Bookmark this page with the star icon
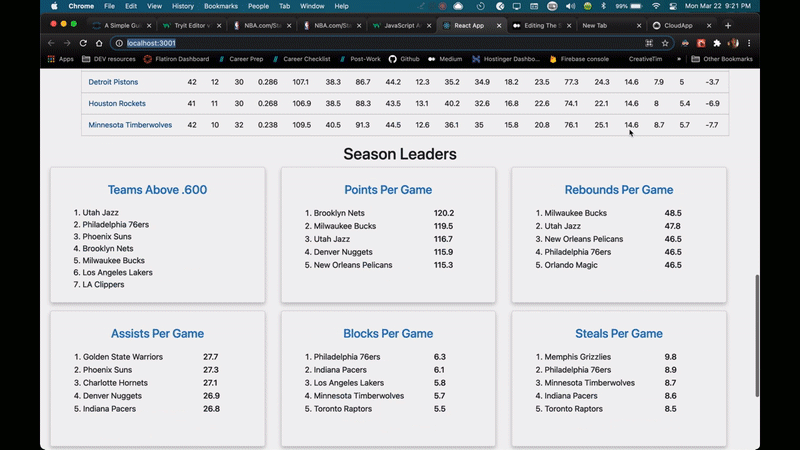This screenshot has width=800, height=450. point(665,43)
